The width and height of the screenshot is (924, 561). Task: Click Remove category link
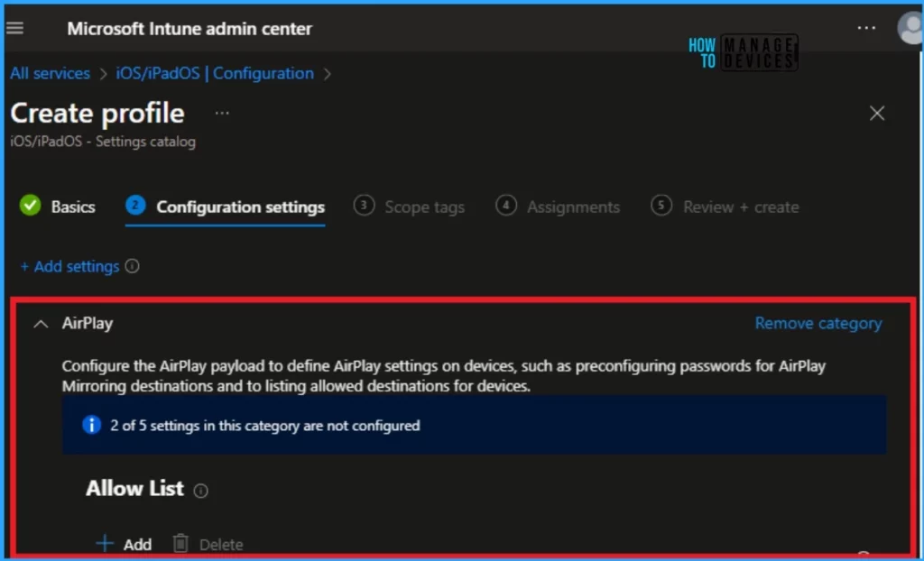[x=818, y=323]
